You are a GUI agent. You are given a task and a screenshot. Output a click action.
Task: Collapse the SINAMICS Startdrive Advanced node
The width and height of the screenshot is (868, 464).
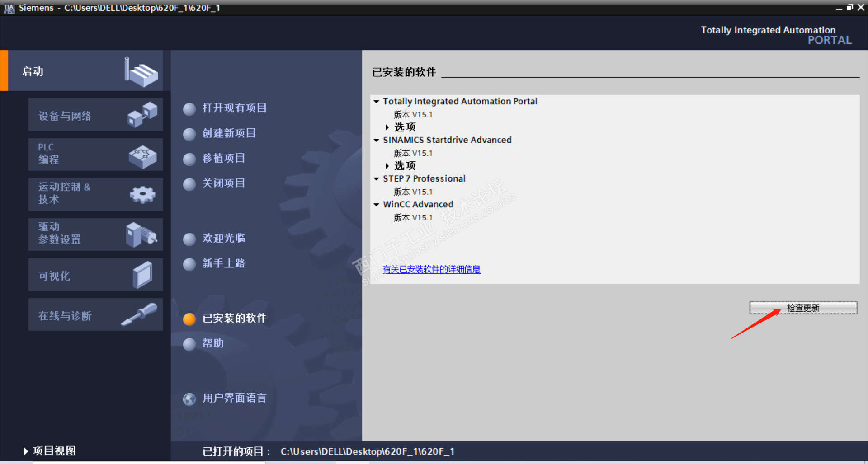(x=376, y=140)
